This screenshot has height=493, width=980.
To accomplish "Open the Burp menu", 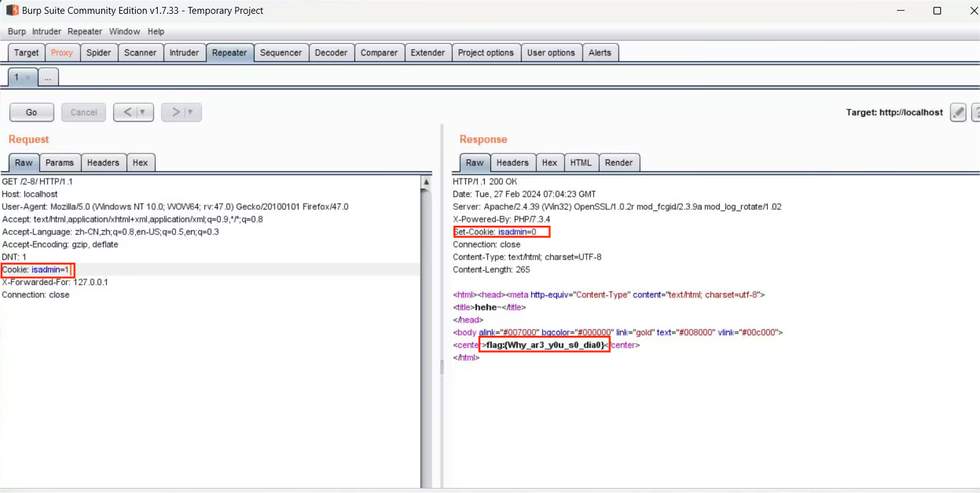I will pyautogui.click(x=17, y=31).
